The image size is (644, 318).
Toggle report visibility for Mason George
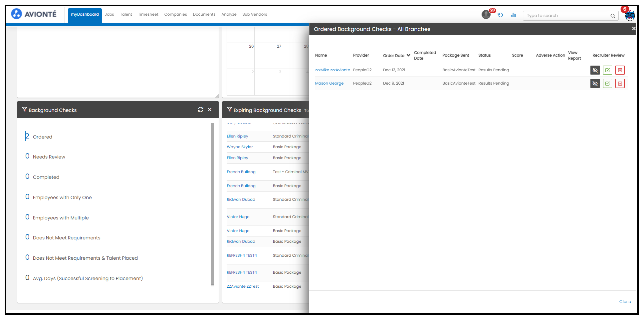point(595,84)
